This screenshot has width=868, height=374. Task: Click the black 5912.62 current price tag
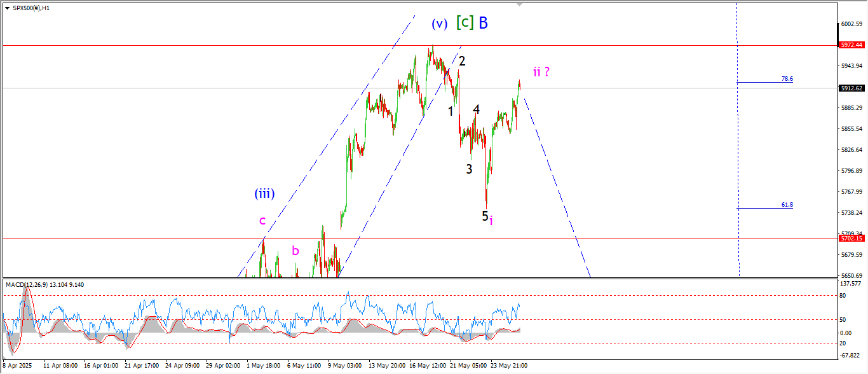coord(851,88)
